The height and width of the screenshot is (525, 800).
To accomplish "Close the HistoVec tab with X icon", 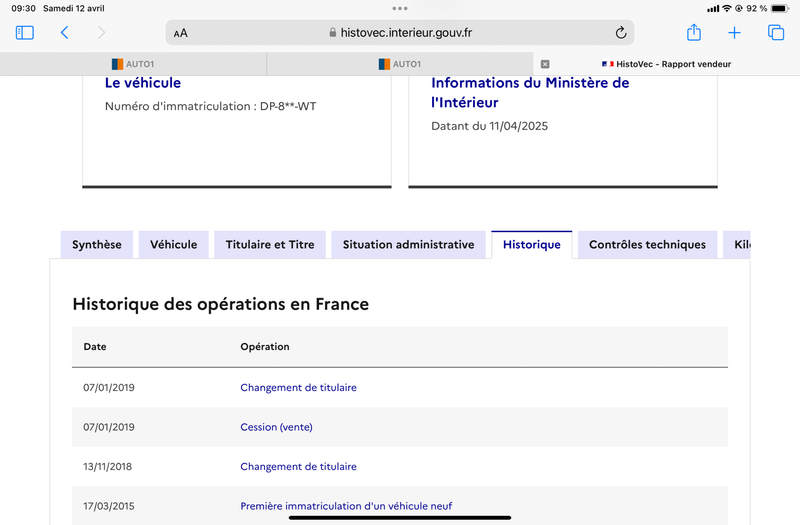I will (545, 64).
